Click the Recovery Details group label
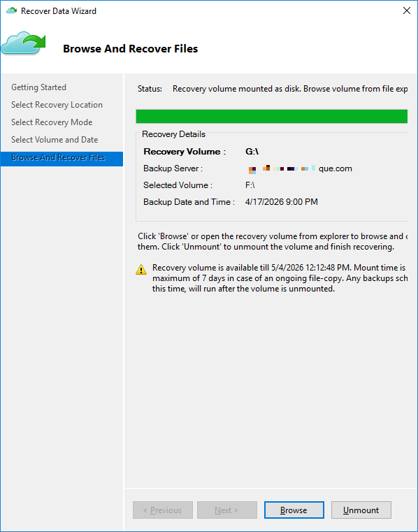 coord(174,134)
